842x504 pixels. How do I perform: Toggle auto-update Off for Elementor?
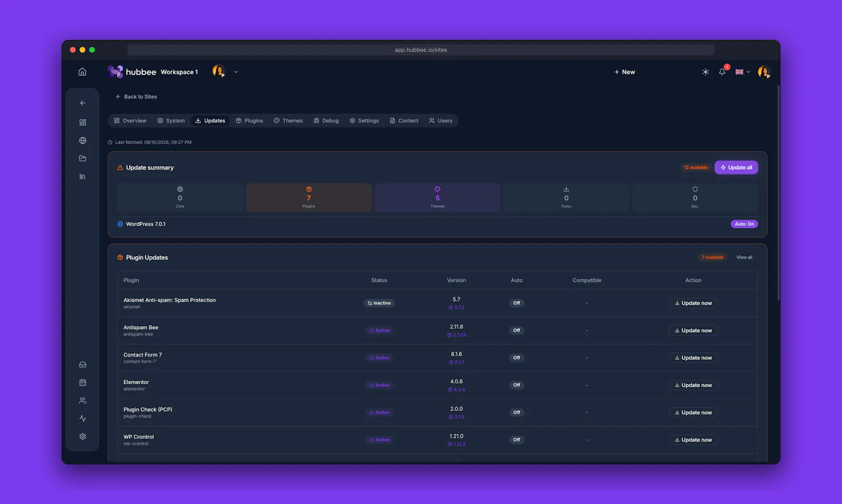coord(517,385)
